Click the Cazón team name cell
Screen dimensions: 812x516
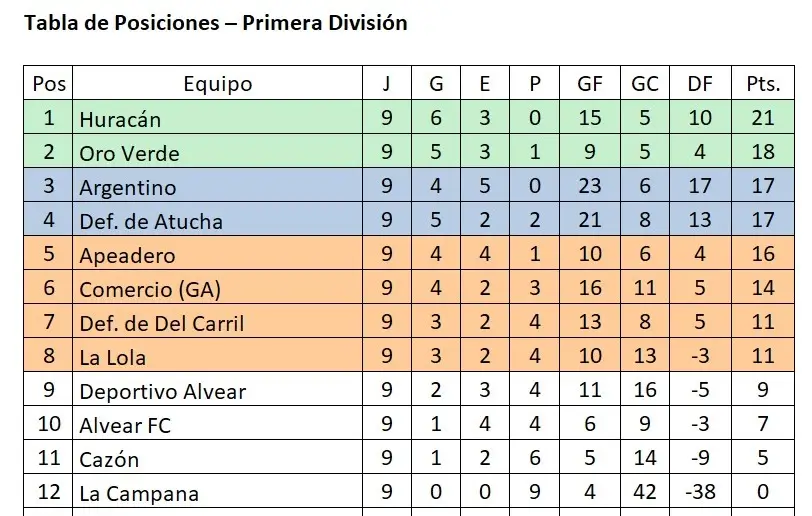109,459
